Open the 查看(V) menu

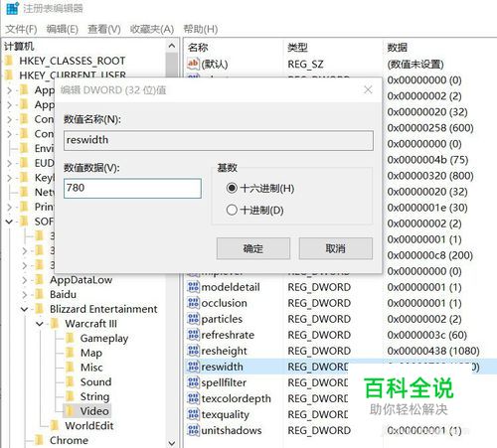pyautogui.click(x=103, y=29)
